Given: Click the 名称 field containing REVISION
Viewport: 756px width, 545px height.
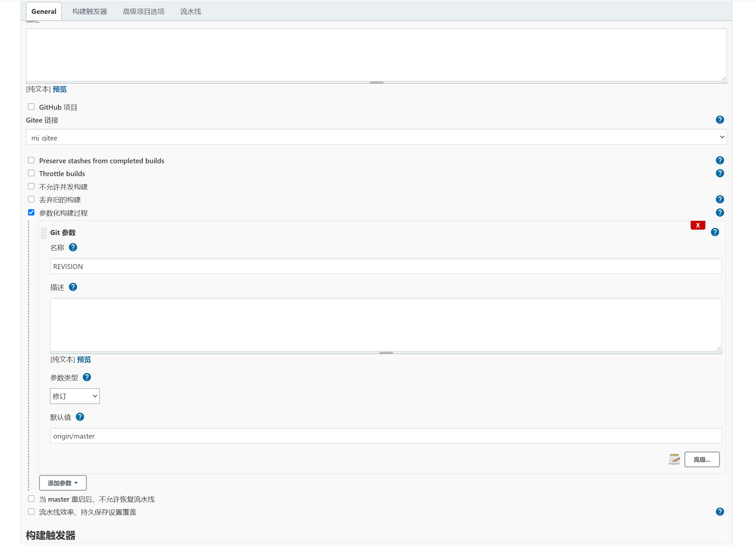Looking at the screenshot, I should 386,266.
